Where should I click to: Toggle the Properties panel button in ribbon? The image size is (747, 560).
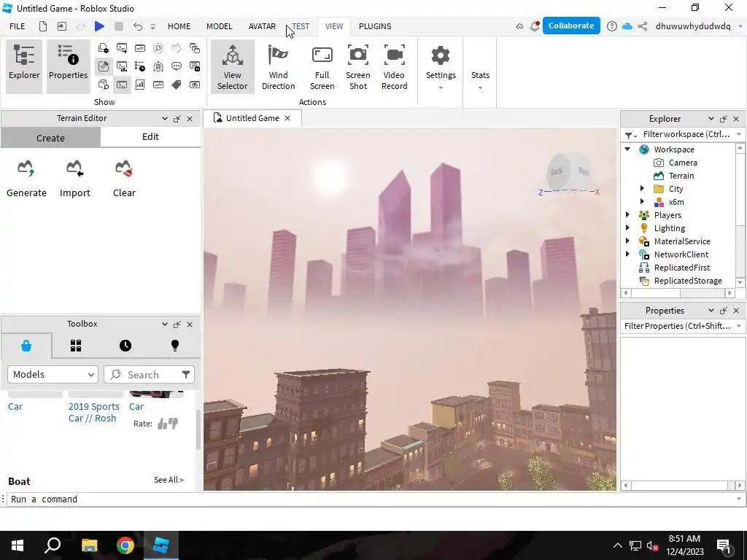click(x=68, y=66)
